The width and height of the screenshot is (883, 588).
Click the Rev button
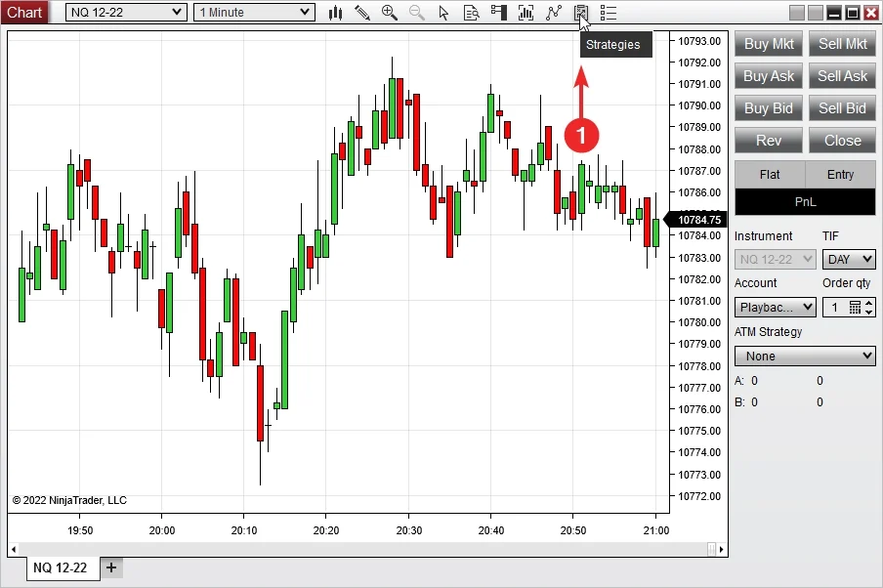769,141
